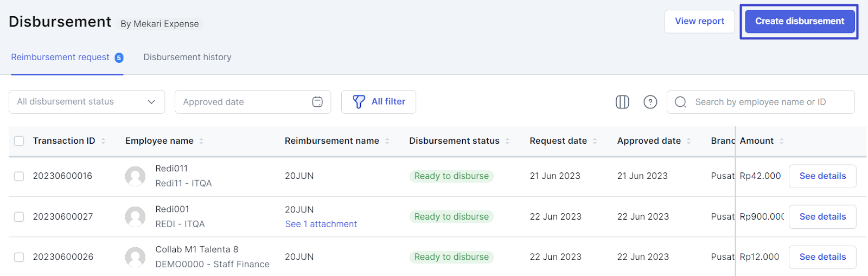Open See 1 attachment link

pyautogui.click(x=321, y=224)
